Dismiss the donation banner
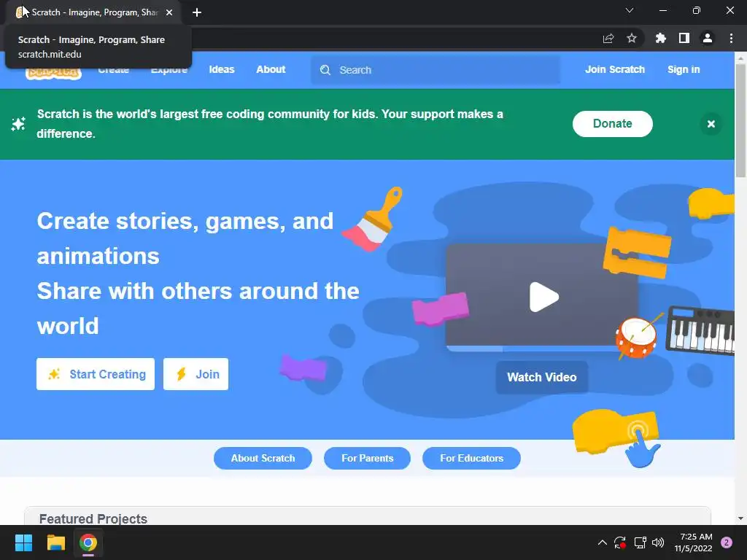This screenshot has width=747, height=560. (x=711, y=124)
